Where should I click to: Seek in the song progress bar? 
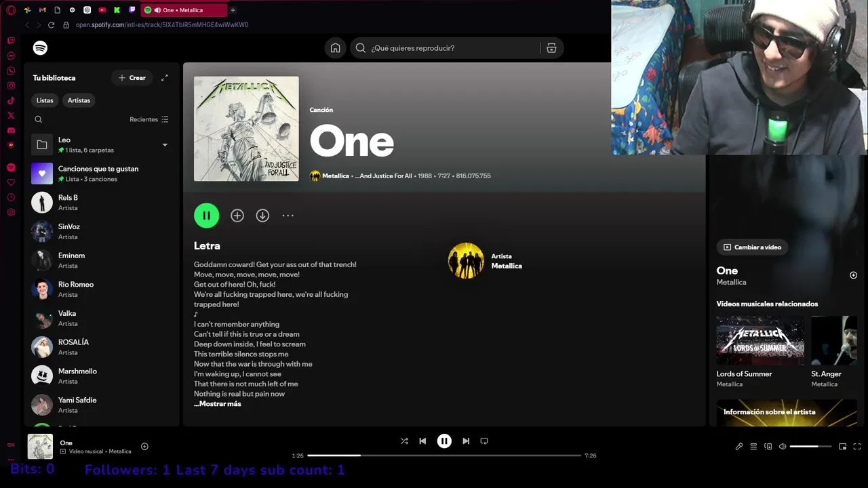click(444, 455)
